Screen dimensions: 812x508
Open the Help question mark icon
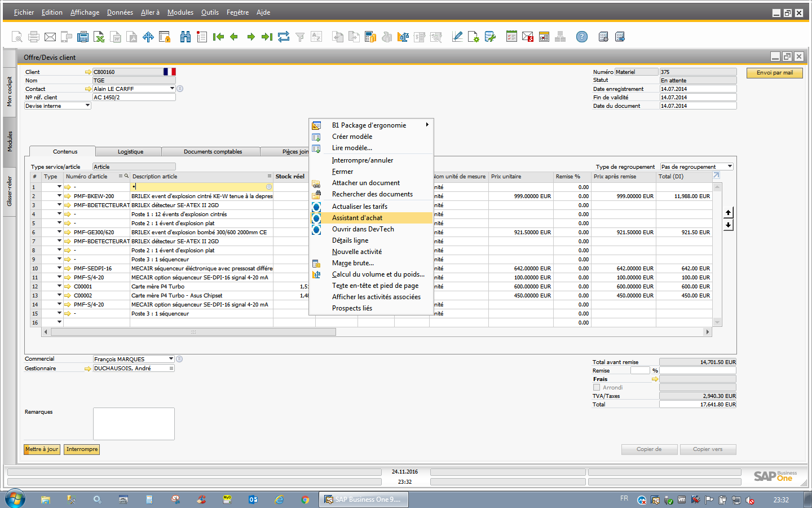(x=581, y=37)
